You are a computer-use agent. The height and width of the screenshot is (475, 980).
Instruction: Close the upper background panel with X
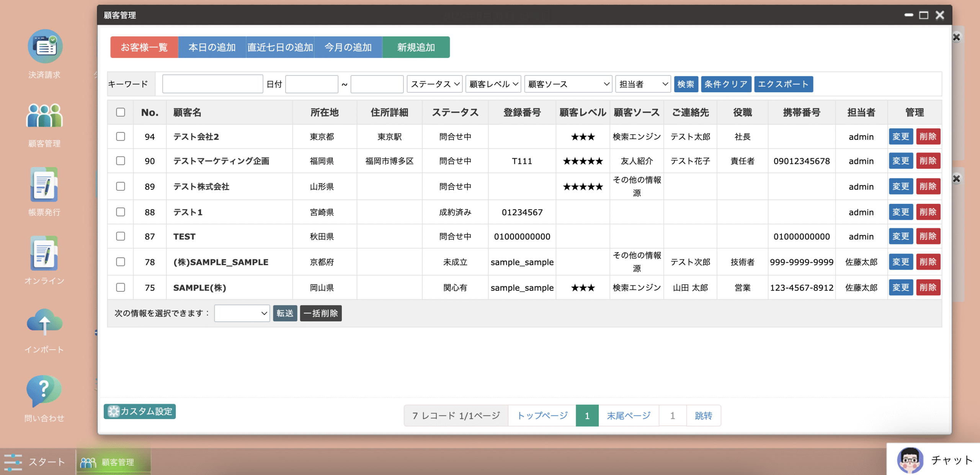[957, 37]
